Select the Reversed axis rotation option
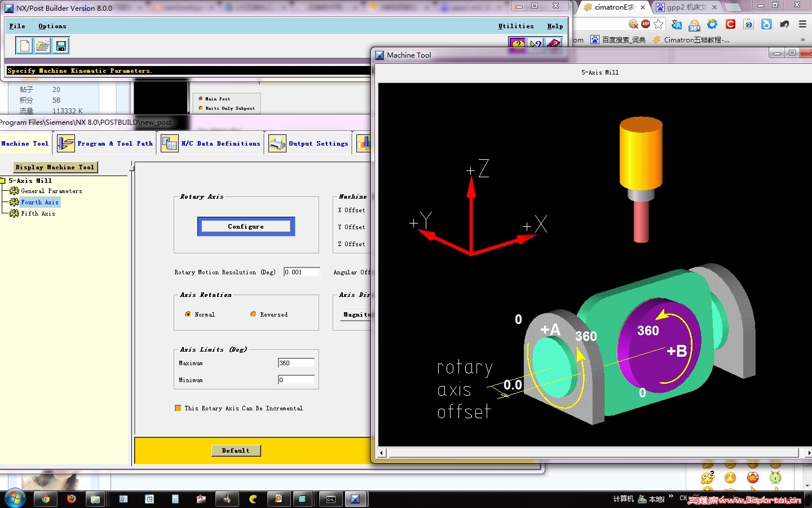This screenshot has width=812, height=508. (253, 314)
